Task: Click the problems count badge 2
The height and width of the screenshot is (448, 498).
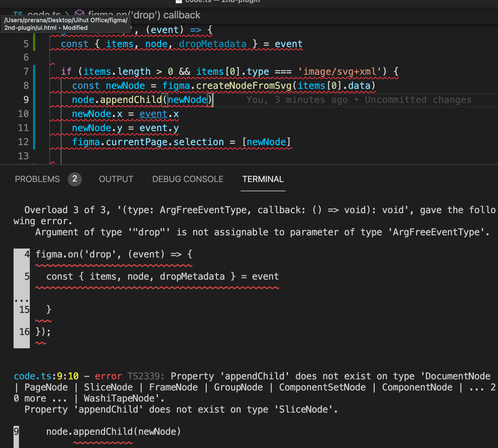Action: (75, 179)
